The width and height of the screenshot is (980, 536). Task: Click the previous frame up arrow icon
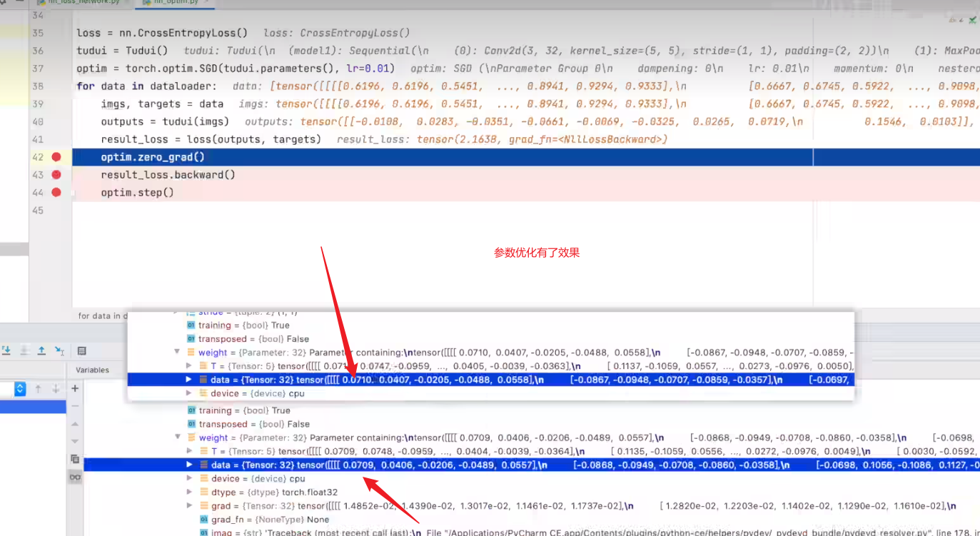39,388
